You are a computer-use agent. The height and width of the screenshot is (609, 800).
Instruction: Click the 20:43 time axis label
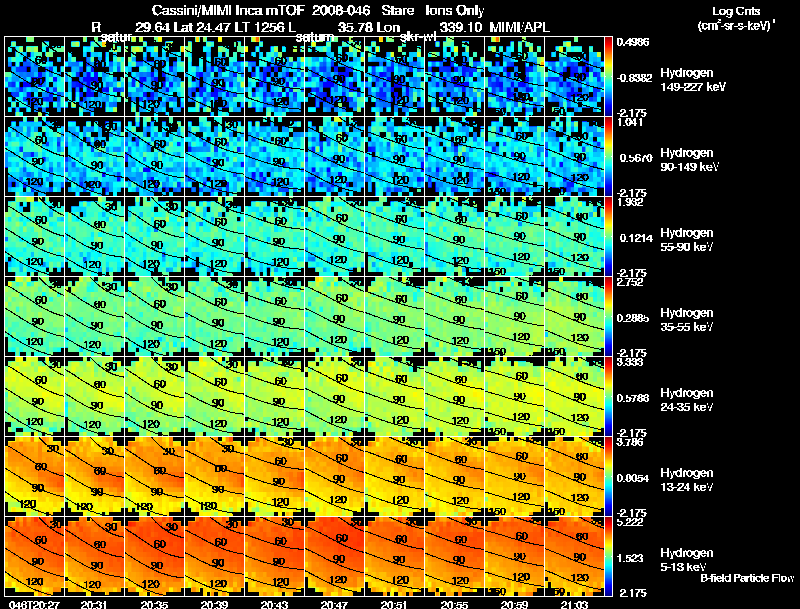click(274, 604)
